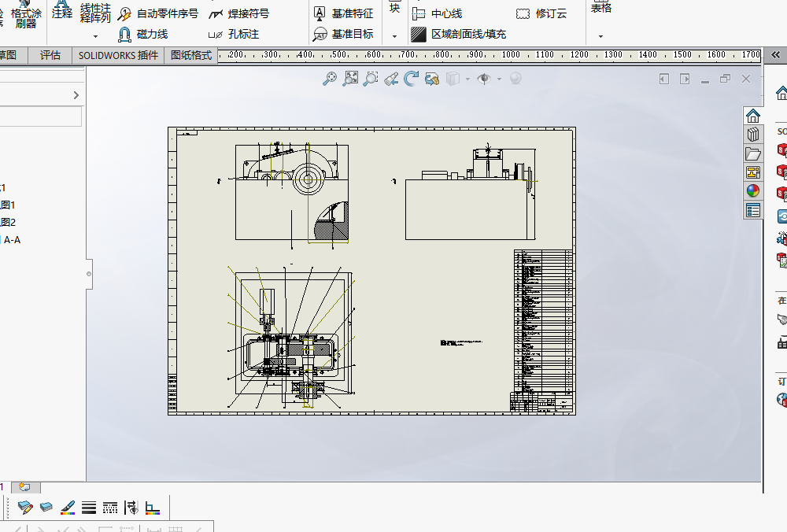Add a Datum Feature (基准特征) symbol
The height and width of the screenshot is (532, 787).
coord(344,13)
